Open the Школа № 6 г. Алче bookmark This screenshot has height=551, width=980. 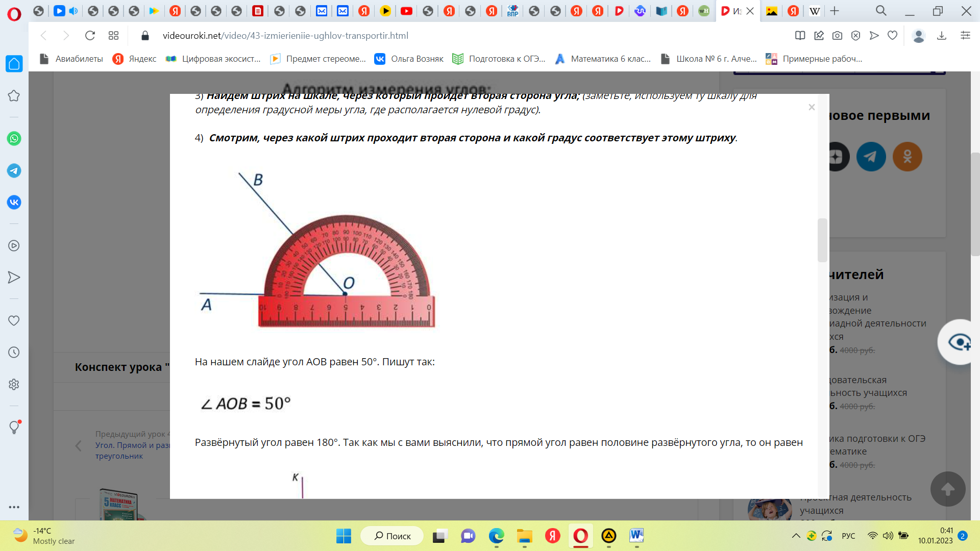click(708, 59)
